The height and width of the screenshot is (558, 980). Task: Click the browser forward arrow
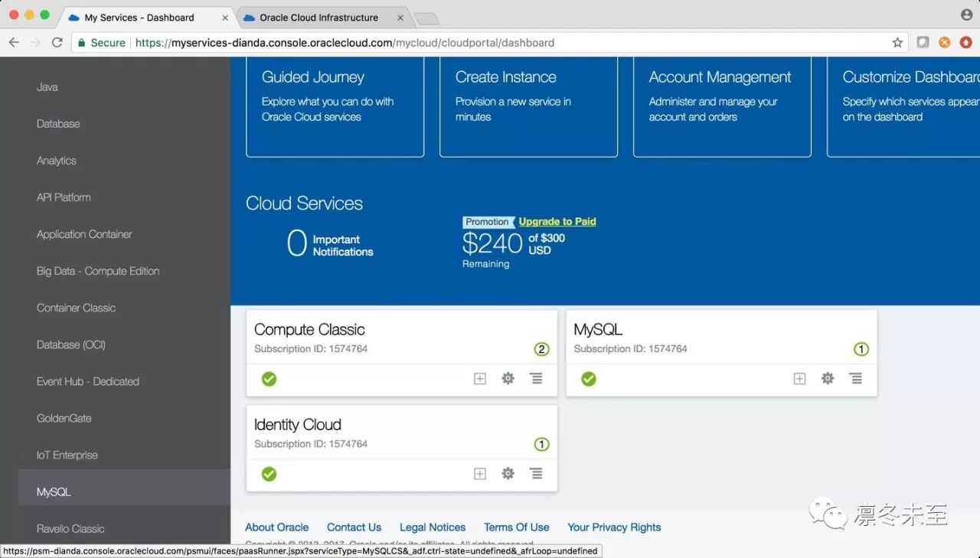(35, 43)
